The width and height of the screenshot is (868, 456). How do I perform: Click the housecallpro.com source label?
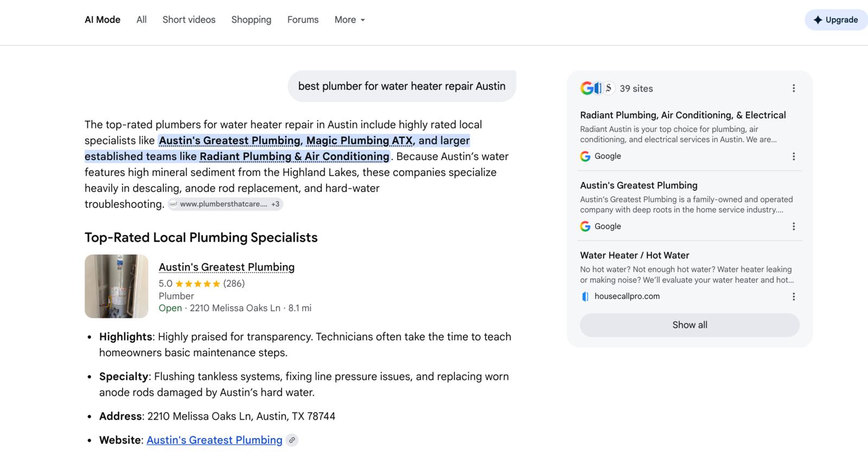click(627, 296)
